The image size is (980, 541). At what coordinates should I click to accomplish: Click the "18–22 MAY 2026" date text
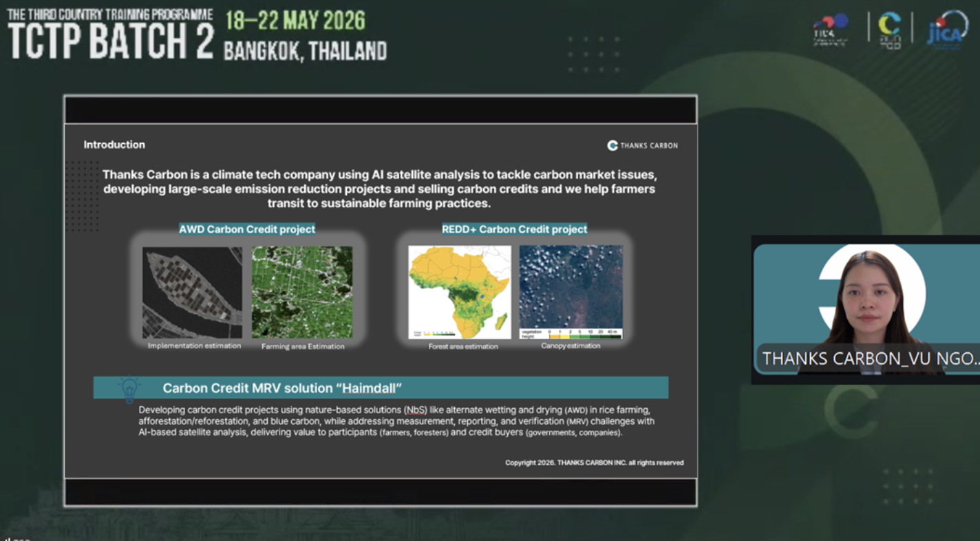(x=295, y=21)
